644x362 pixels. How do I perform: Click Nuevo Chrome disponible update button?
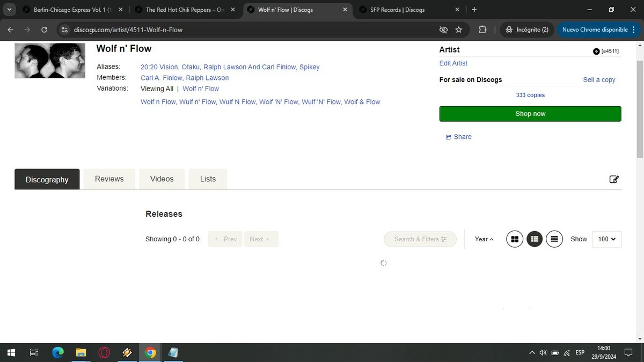pyautogui.click(x=595, y=29)
